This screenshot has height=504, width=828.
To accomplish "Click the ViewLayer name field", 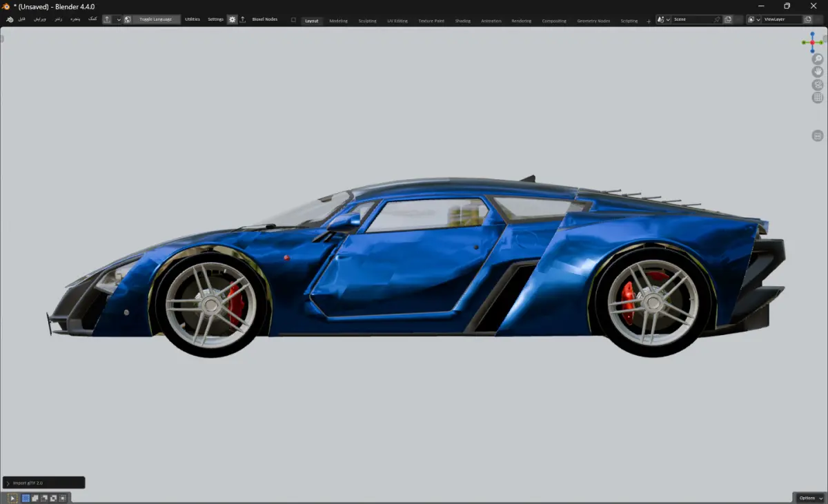I will [782, 19].
